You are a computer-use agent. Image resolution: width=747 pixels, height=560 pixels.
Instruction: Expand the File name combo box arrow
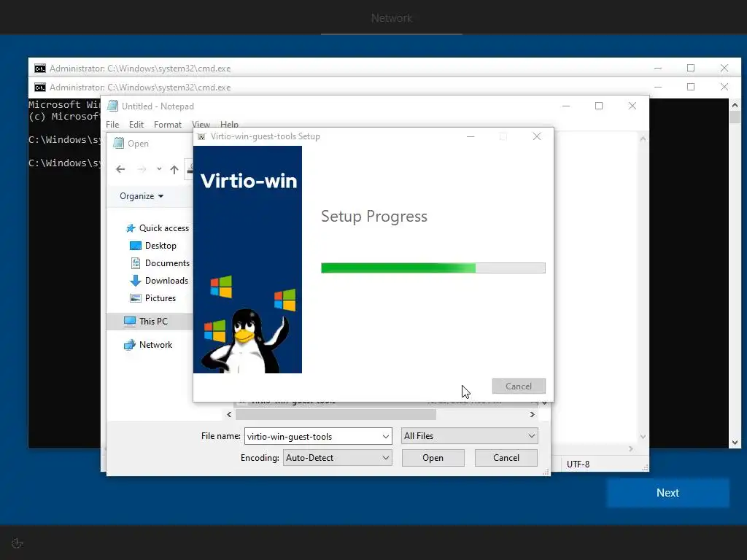(x=385, y=436)
